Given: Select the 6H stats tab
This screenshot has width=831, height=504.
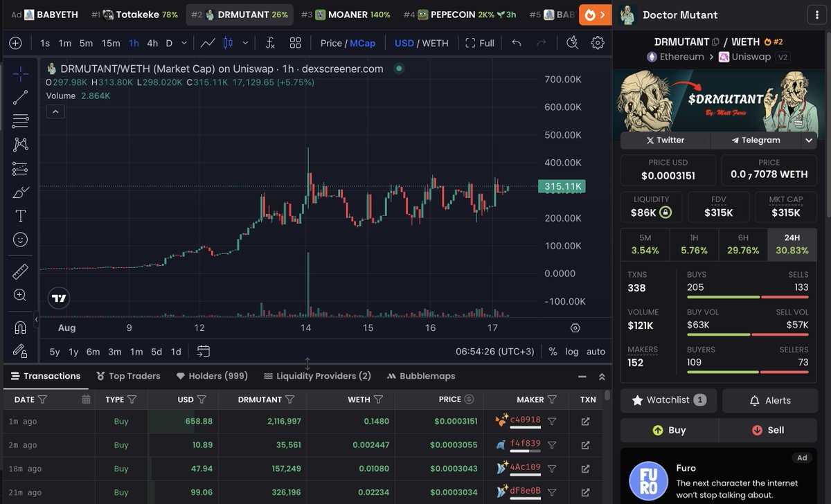Looking at the screenshot, I should pos(743,244).
